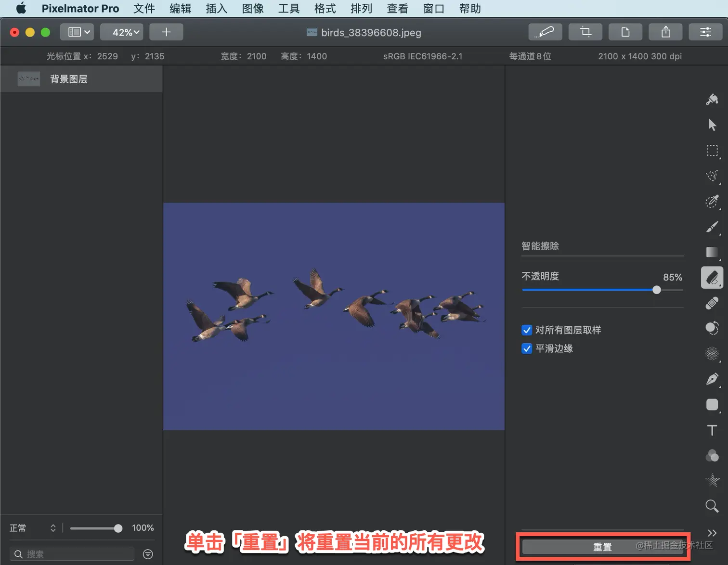The width and height of the screenshot is (728, 565).
Task: Select the Zoom magnifier tool
Action: (712, 506)
